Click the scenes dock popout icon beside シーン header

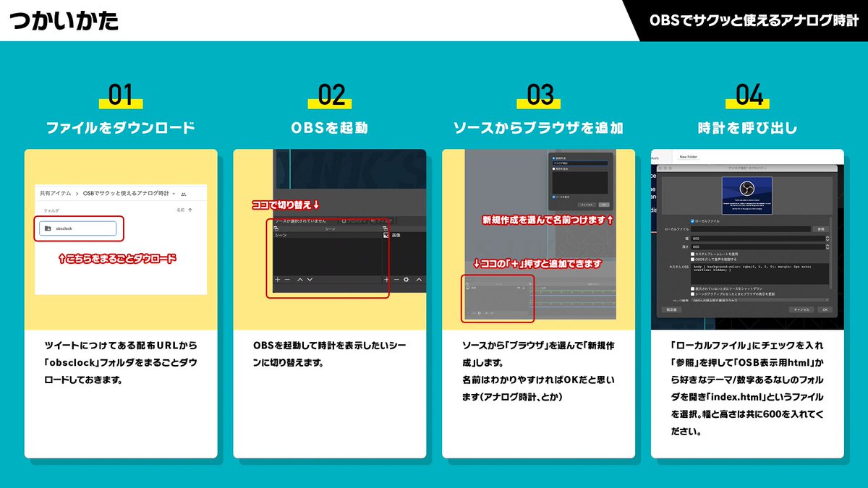tap(276, 228)
